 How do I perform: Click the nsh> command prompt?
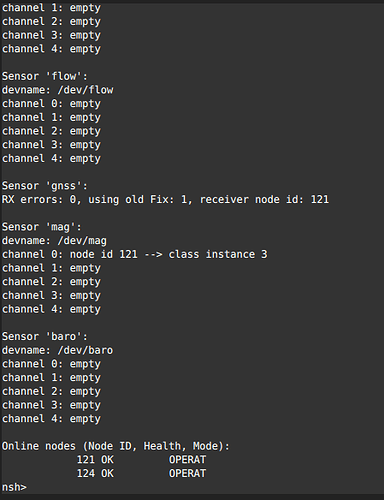pyautogui.click(x=14, y=487)
